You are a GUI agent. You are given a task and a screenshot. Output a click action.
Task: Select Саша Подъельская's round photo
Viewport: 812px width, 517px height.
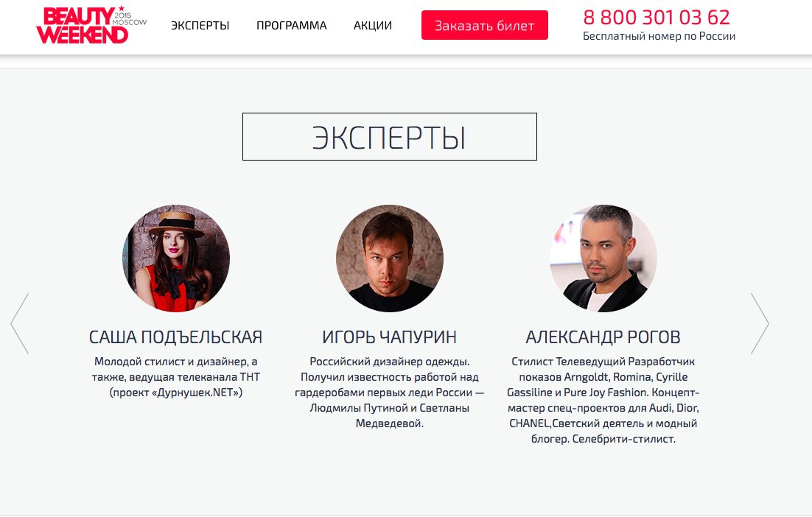coord(176,258)
